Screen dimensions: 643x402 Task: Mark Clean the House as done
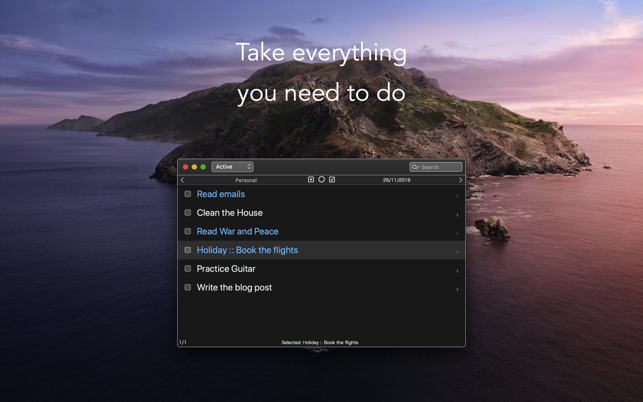point(187,212)
